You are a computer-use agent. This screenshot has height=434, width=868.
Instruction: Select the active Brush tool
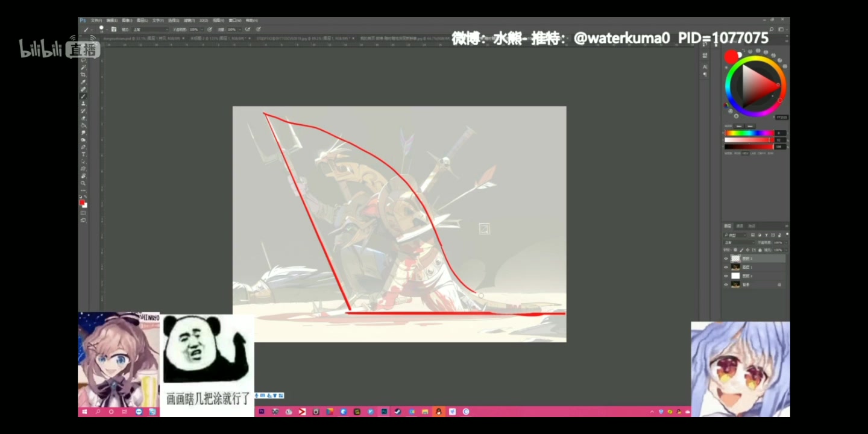[x=83, y=96]
